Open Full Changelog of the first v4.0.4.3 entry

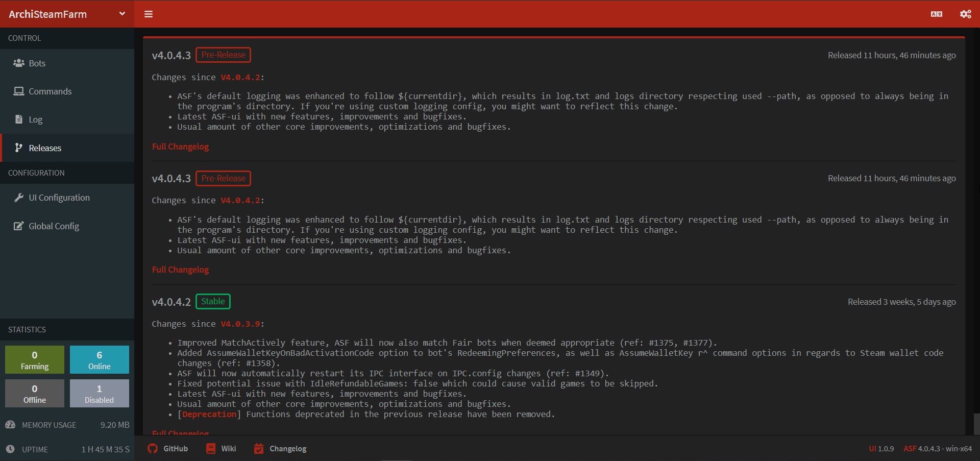180,147
